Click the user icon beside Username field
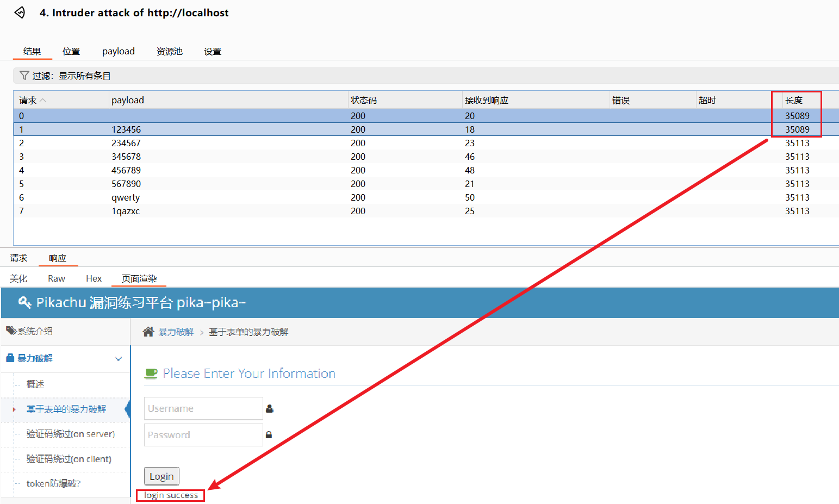 point(270,409)
